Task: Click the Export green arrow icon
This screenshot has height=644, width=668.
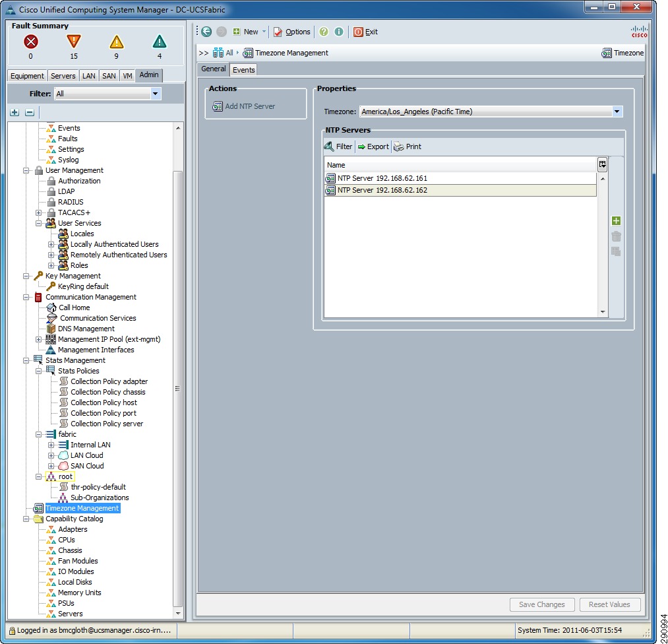Action: 361,146
